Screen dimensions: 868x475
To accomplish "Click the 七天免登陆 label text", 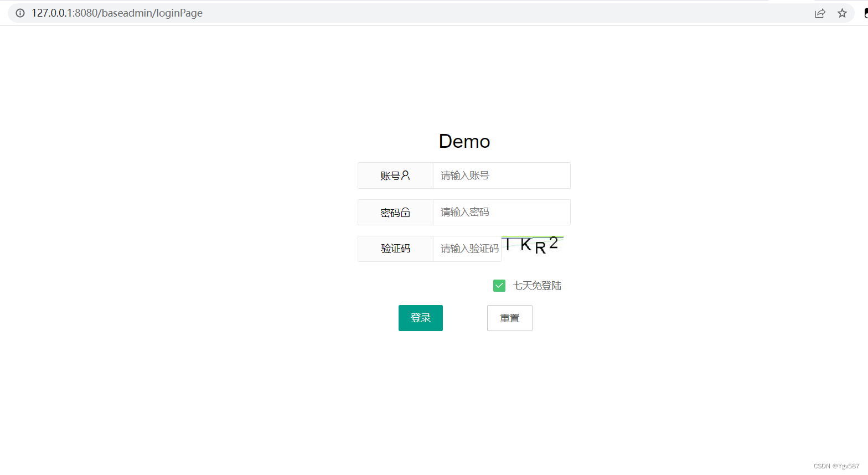I will pos(537,286).
